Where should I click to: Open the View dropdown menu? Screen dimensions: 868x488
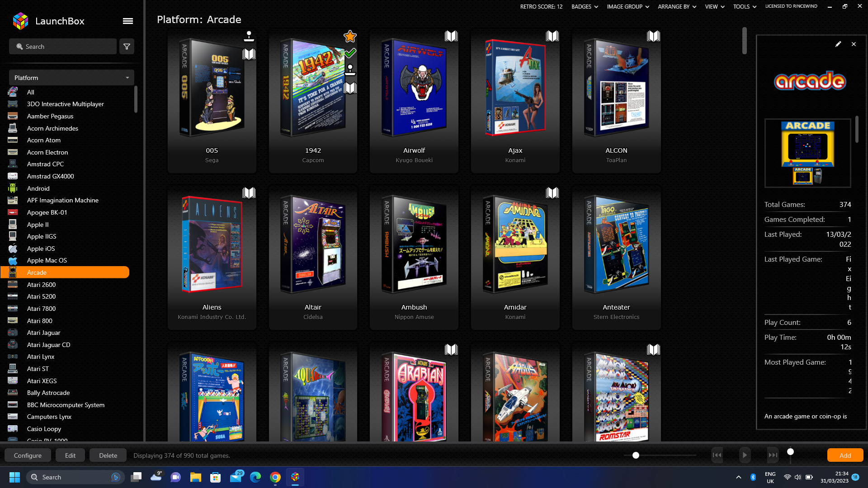coord(715,6)
